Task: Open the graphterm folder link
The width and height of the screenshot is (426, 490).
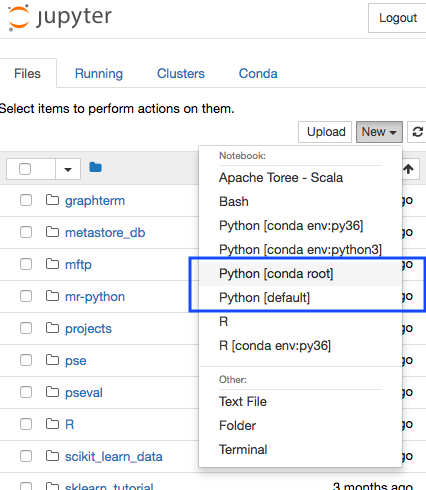Action: pos(95,201)
